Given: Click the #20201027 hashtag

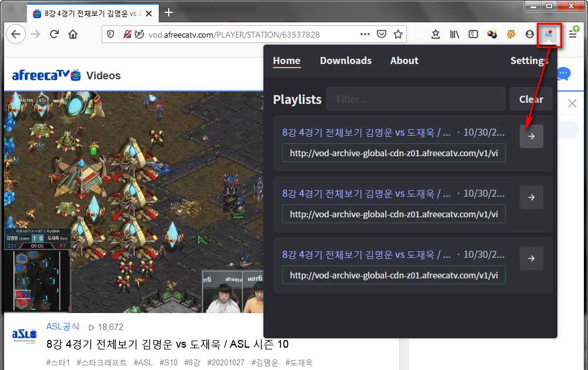Looking at the screenshot, I should point(226,362).
